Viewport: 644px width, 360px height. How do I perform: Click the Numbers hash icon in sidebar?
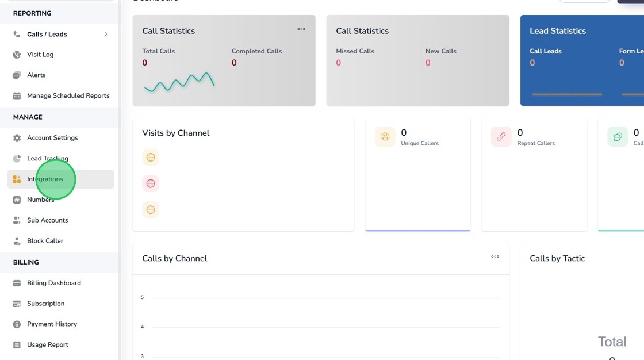17,200
